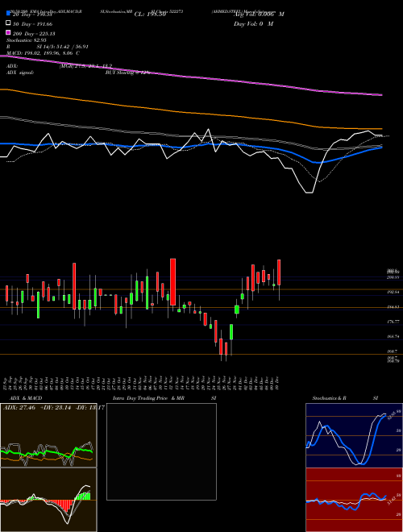Image resolution: width=403 pixels, height=532 pixels.
Task: Click the 'Avg Vol: 0.006 M' text
Action: tap(259, 15)
